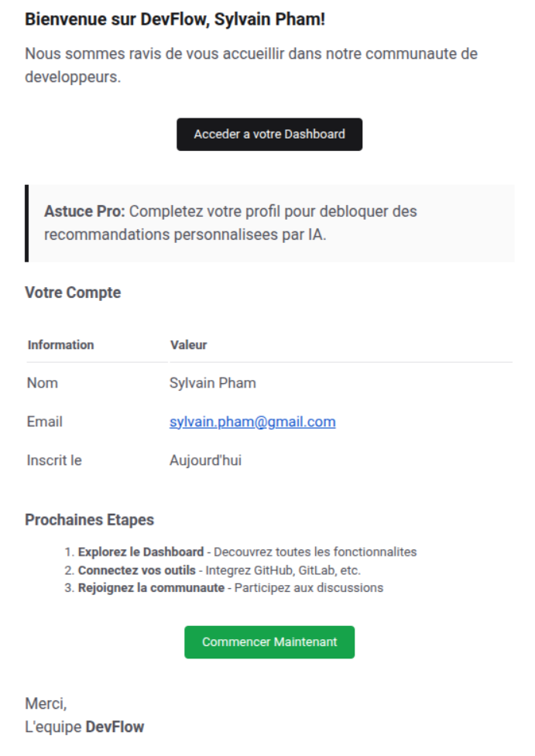Select the Nom row label
This screenshot has height=756, width=535.
[43, 383]
